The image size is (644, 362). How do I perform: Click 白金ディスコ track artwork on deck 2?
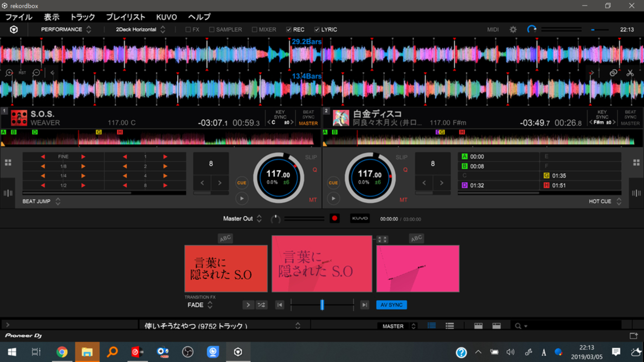click(x=341, y=118)
